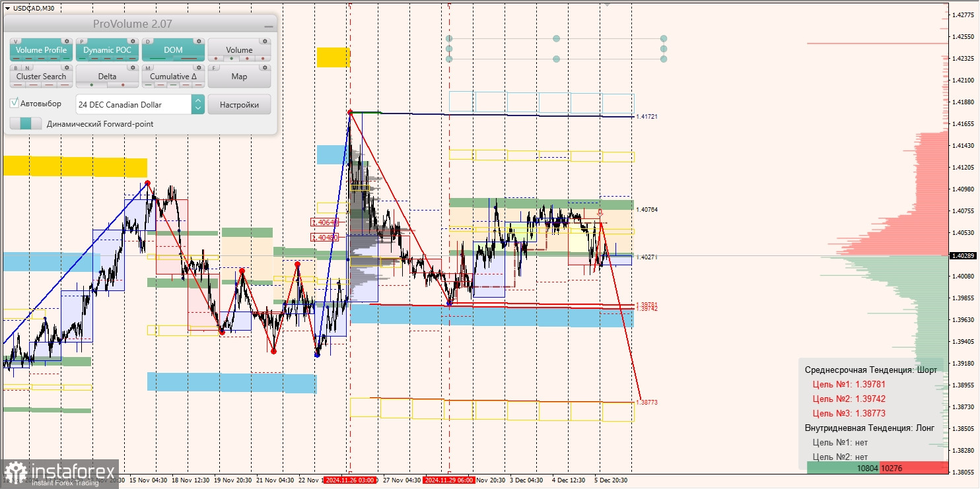
Task: Enable the Map indicator
Action: (x=239, y=77)
